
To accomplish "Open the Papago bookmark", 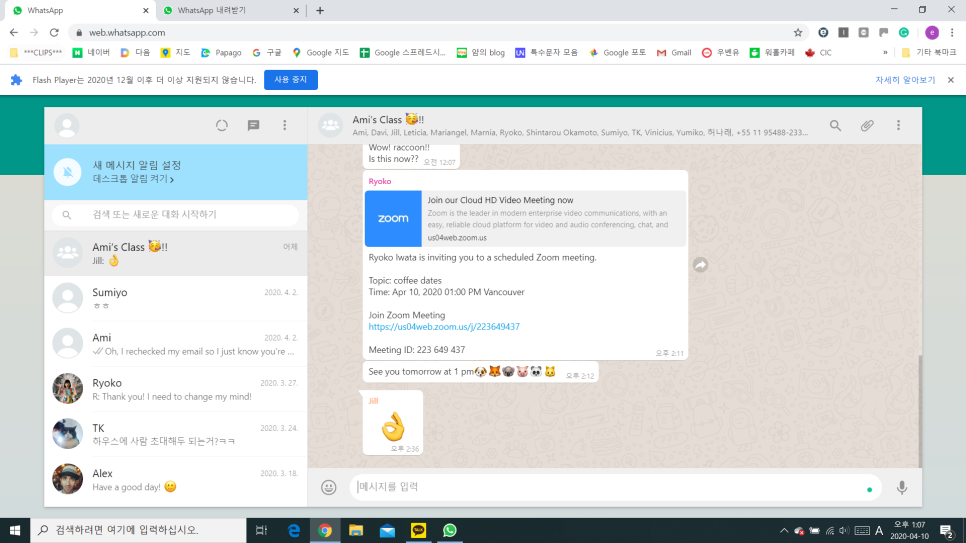I will (221, 53).
